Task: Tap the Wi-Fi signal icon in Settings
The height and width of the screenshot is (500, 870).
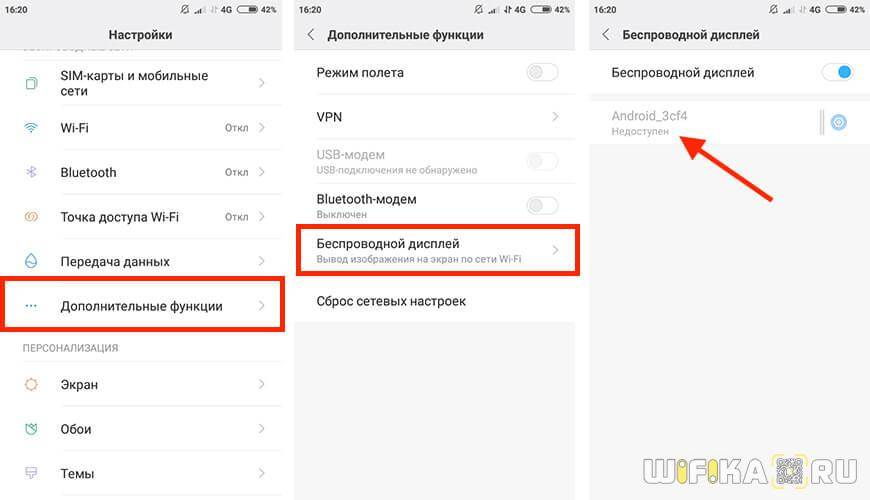Action: point(31,128)
